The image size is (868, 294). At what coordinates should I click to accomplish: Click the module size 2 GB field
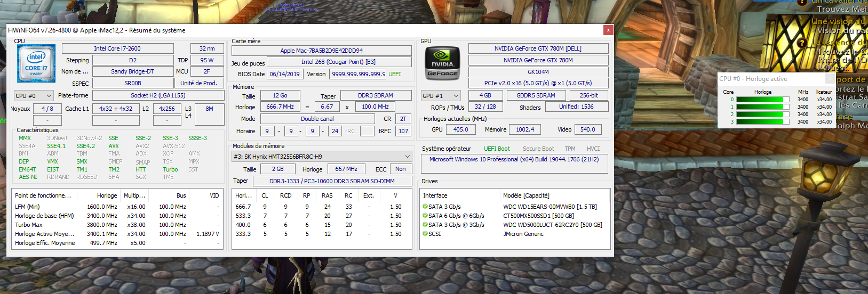278,169
